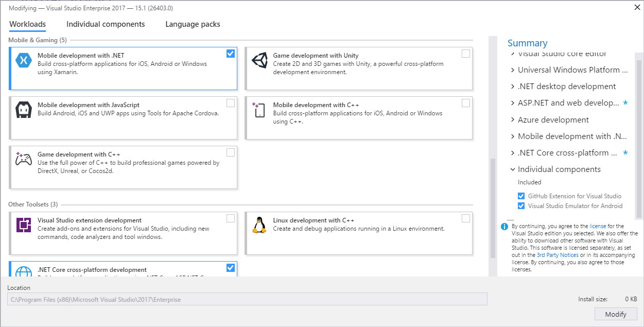Click the .NET Core cross-platform globe icon

24,272
